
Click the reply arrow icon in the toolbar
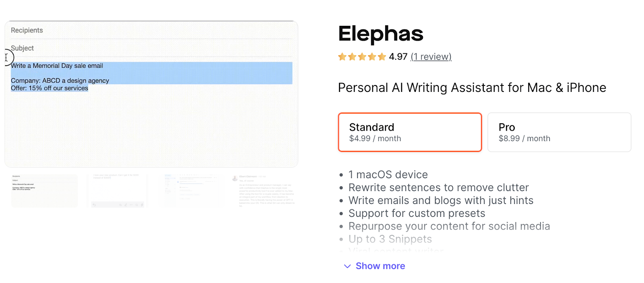coord(120,205)
